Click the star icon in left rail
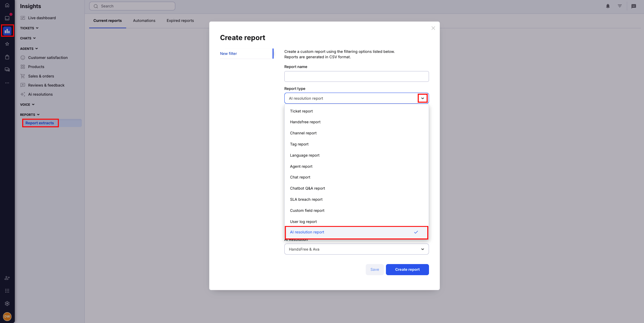This screenshot has width=644, height=323. point(7,44)
